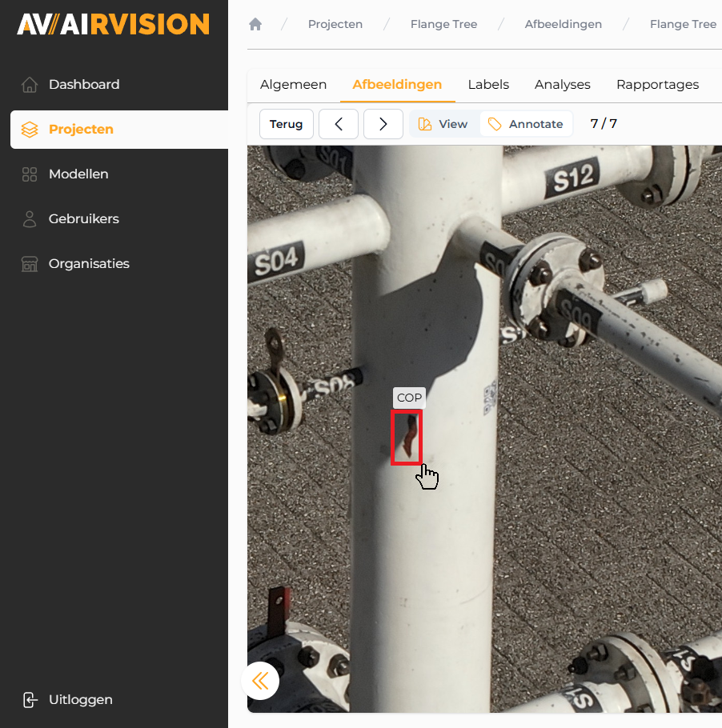722x728 pixels.
Task: Switch to View mode
Action: coord(443,124)
